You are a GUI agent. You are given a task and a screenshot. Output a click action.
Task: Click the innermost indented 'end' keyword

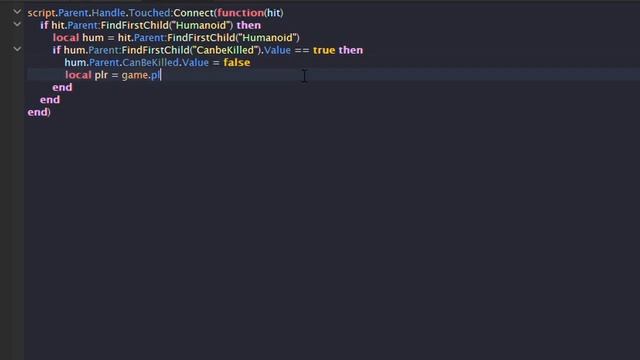click(x=62, y=87)
